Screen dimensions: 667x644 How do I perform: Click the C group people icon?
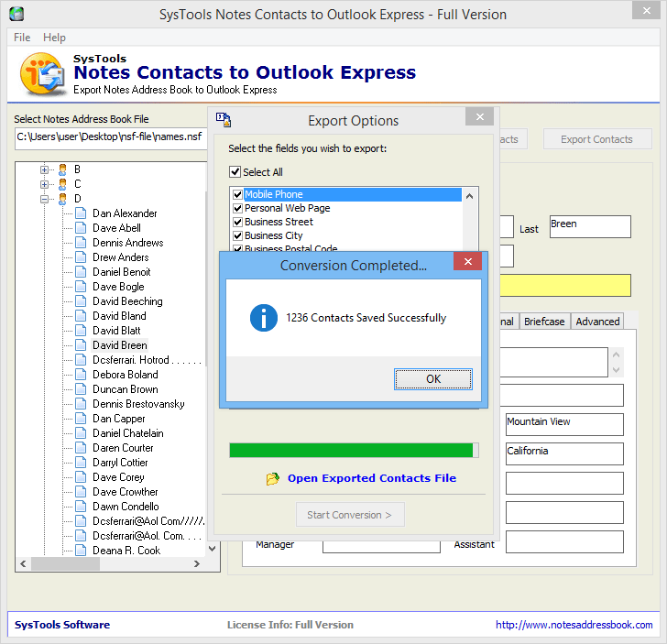point(62,184)
